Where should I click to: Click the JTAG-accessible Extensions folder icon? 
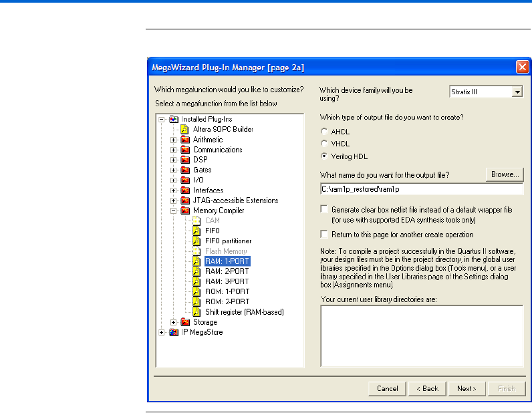[185, 200]
